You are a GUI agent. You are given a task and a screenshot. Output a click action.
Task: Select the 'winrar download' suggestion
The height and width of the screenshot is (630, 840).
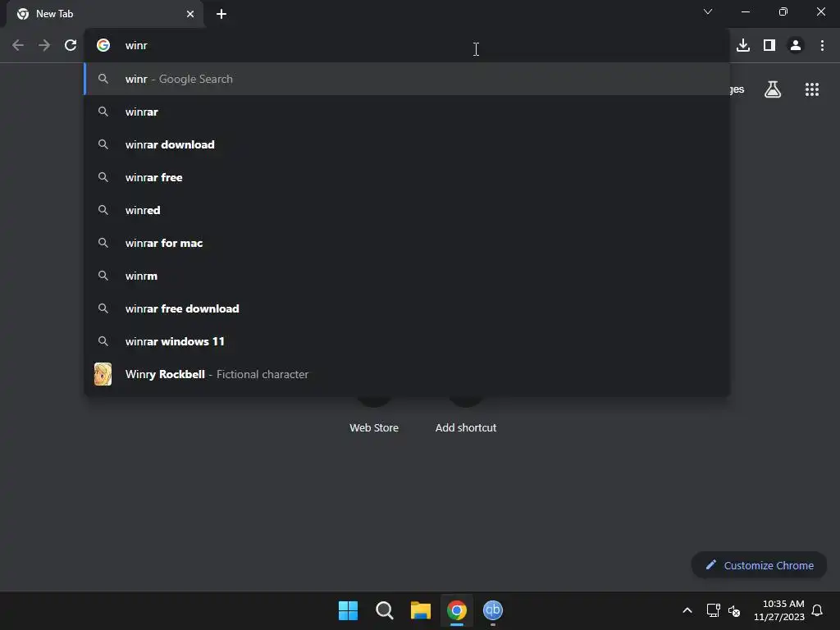click(407, 144)
